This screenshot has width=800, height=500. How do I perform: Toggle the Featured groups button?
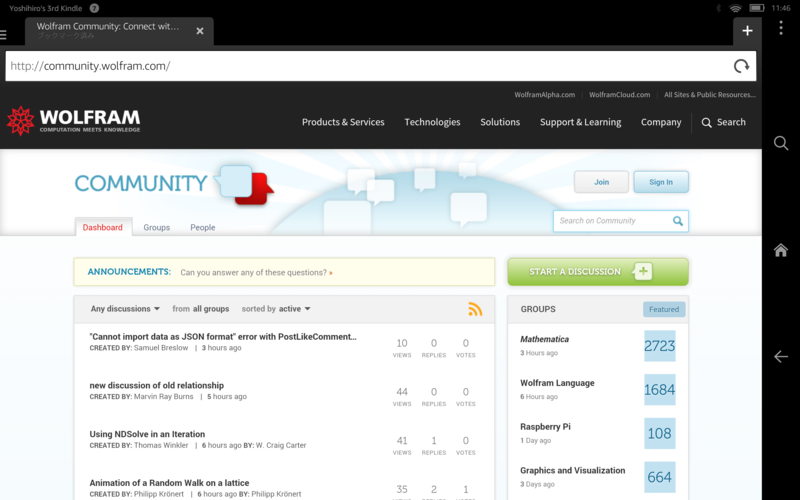tap(664, 309)
